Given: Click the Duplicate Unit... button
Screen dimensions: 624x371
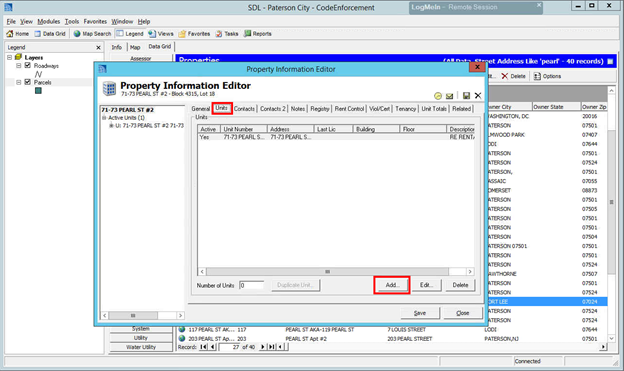Looking at the screenshot, I should pos(295,285).
